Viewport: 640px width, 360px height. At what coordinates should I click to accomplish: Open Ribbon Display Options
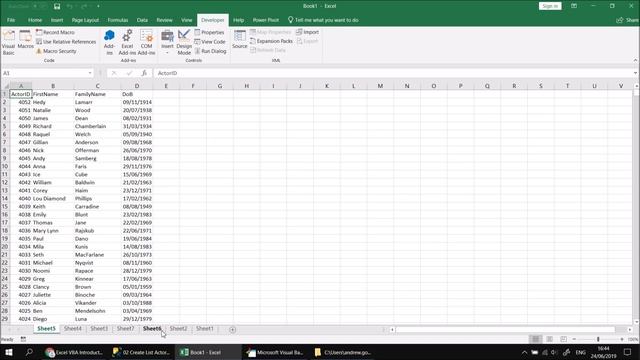[x=574, y=6]
